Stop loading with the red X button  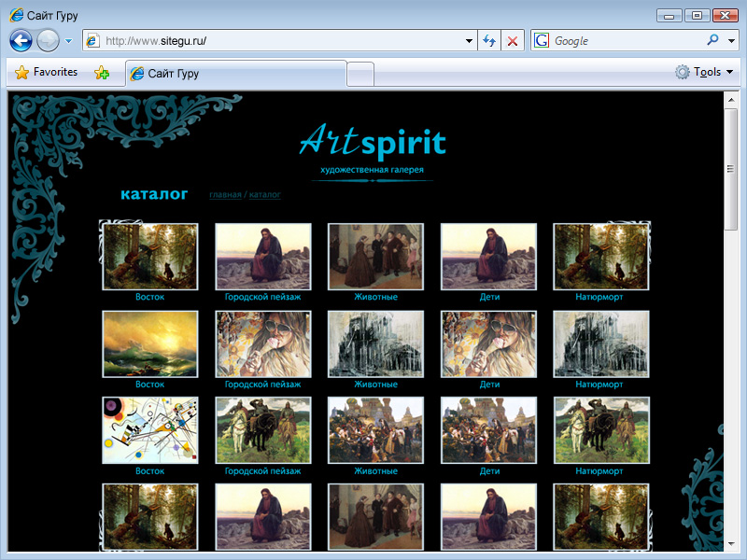point(512,41)
